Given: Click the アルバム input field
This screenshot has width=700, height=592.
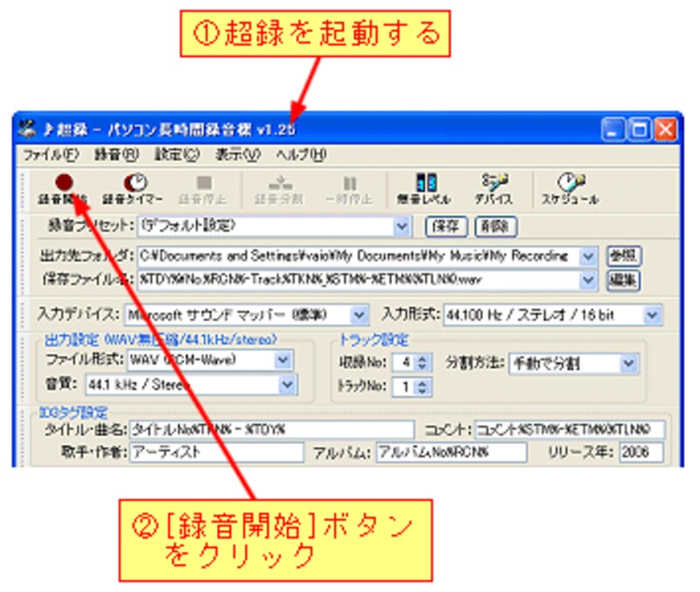Looking at the screenshot, I should [451, 452].
